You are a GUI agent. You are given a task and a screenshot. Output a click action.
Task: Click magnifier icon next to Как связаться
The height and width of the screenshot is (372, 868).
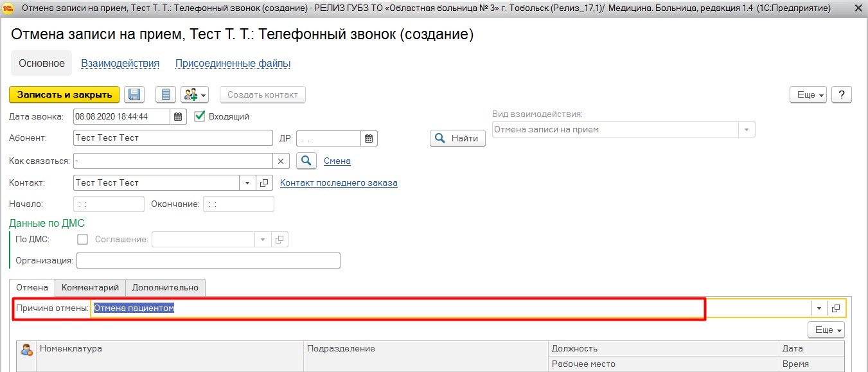[x=306, y=161]
